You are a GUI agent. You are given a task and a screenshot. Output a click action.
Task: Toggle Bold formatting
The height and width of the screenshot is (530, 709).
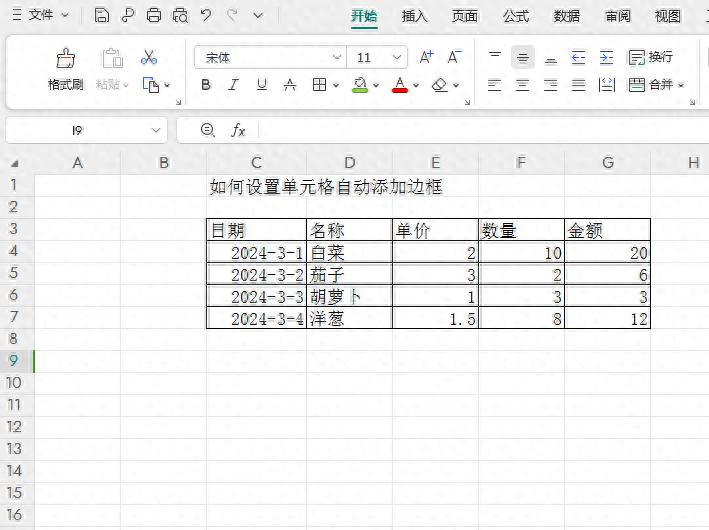(x=206, y=85)
